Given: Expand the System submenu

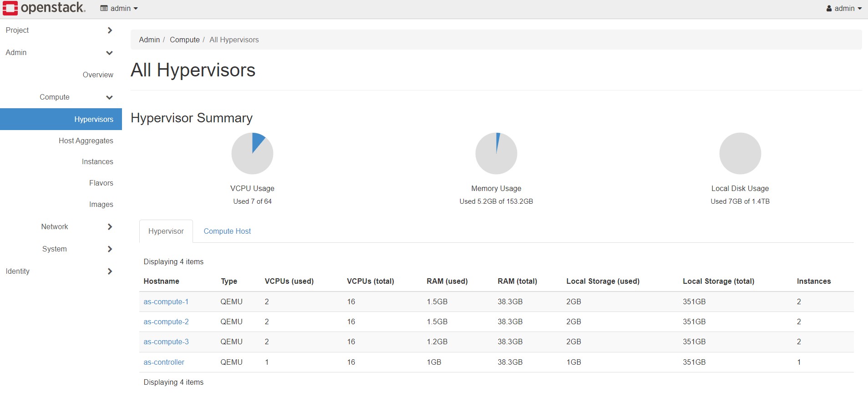Looking at the screenshot, I should pyautogui.click(x=109, y=249).
